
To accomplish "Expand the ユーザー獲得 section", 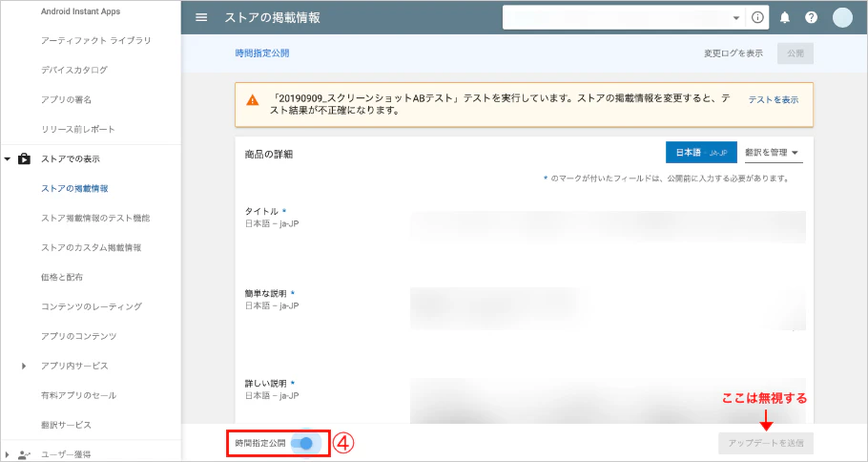I will [x=8, y=455].
